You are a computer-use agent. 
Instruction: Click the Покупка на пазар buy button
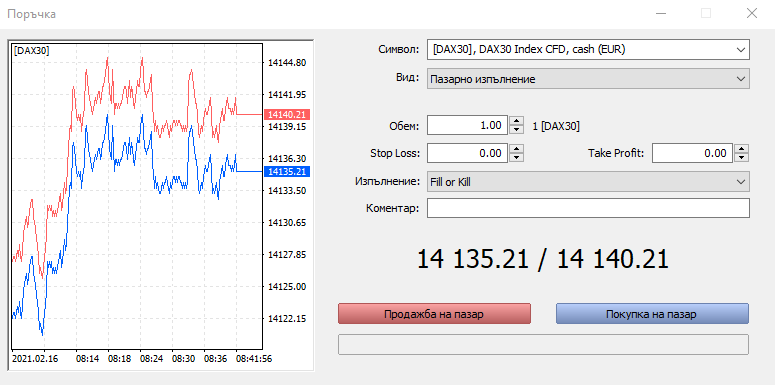652,314
